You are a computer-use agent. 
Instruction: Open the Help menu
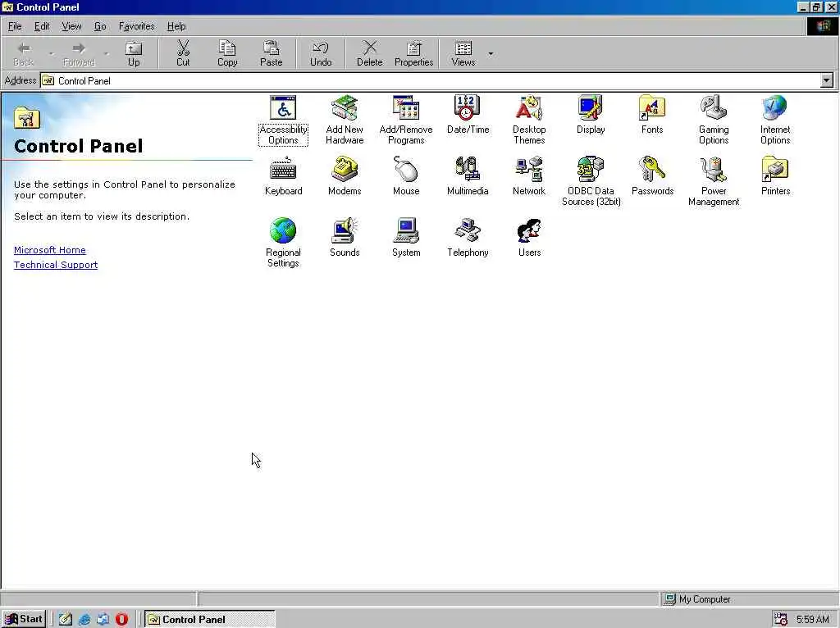pos(176,26)
